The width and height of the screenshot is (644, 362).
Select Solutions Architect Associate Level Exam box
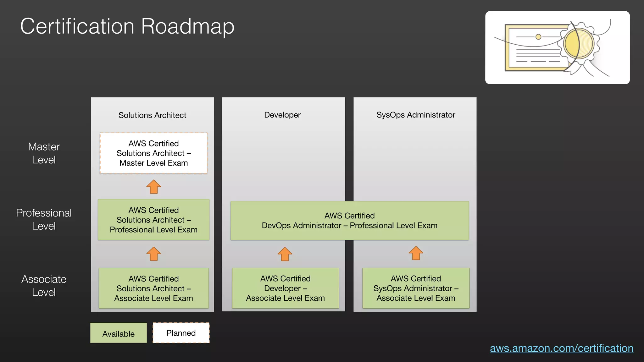tap(153, 288)
